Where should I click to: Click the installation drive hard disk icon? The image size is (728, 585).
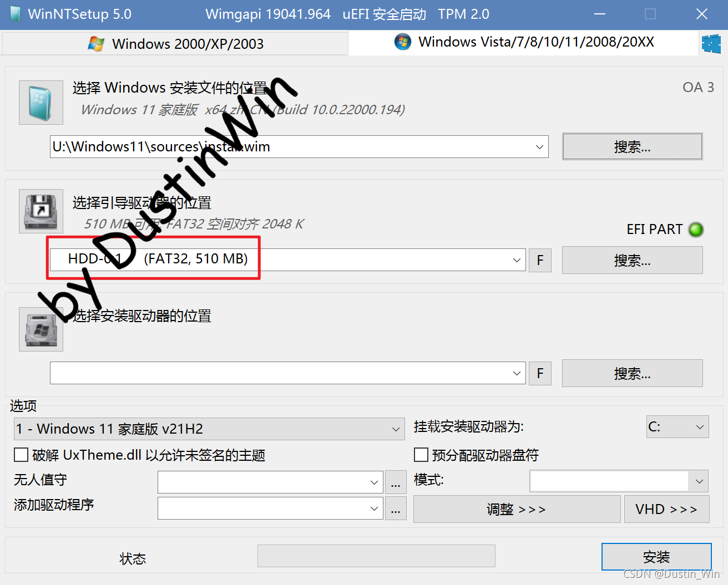coord(41,329)
